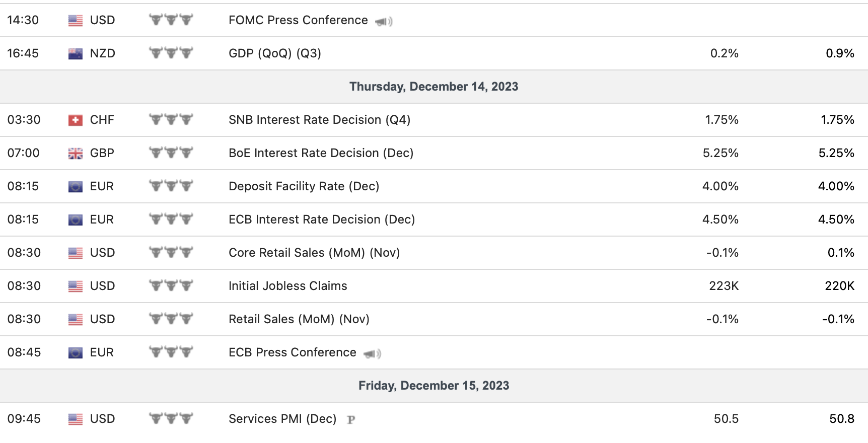Click the Thursday, December 14, 2023 date header
The height and width of the screenshot is (443, 868).
click(433, 87)
